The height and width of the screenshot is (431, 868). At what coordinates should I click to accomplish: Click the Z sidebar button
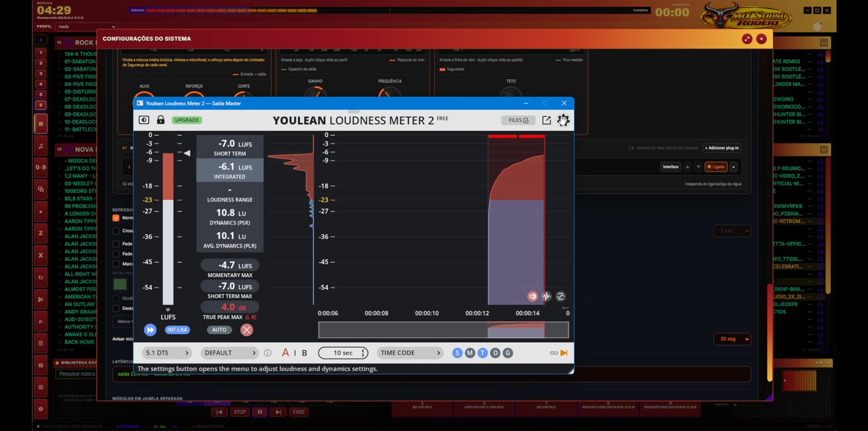click(40, 233)
